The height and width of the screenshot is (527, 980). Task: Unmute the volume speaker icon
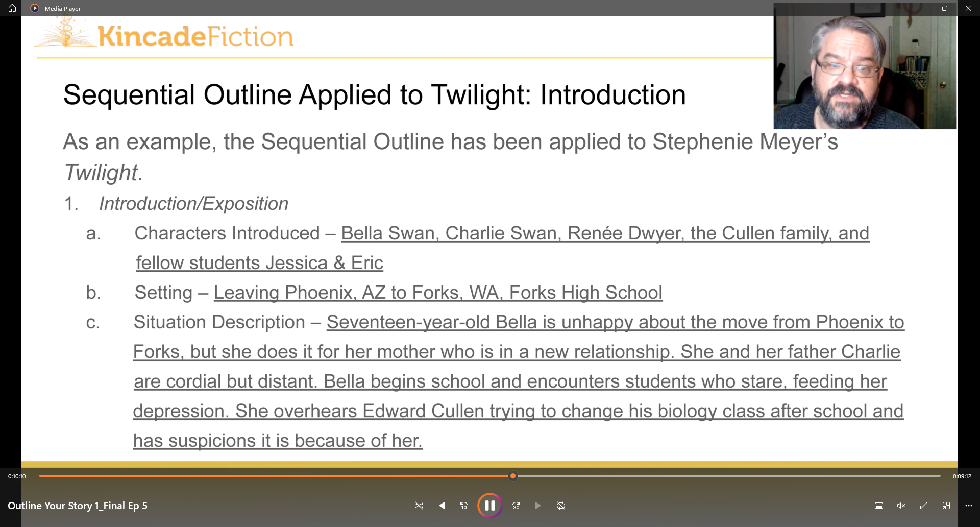901,506
